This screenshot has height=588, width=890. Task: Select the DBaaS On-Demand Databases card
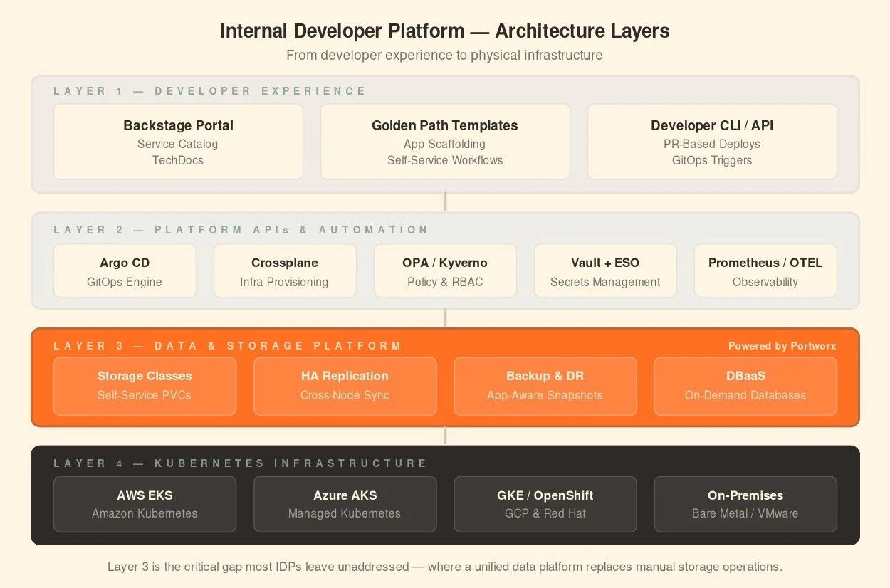tap(745, 386)
